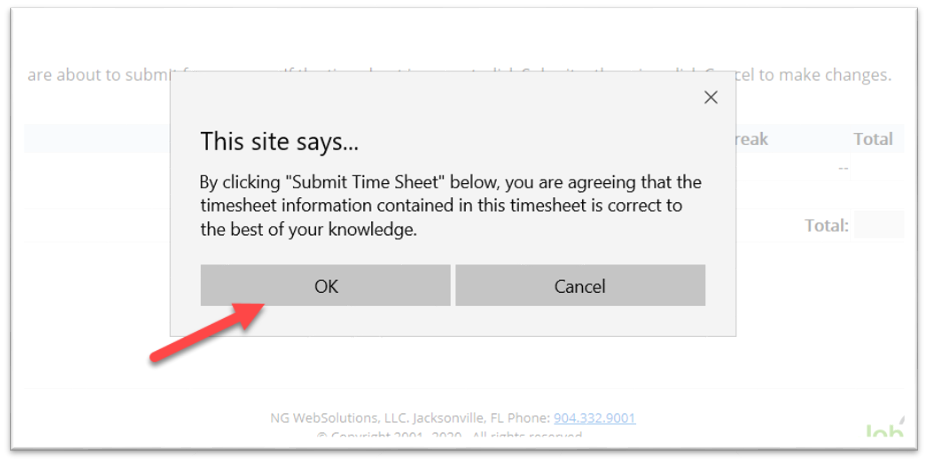Screen dimensions: 928x463
Task: Click "are about to submit" page text
Action: point(95,75)
